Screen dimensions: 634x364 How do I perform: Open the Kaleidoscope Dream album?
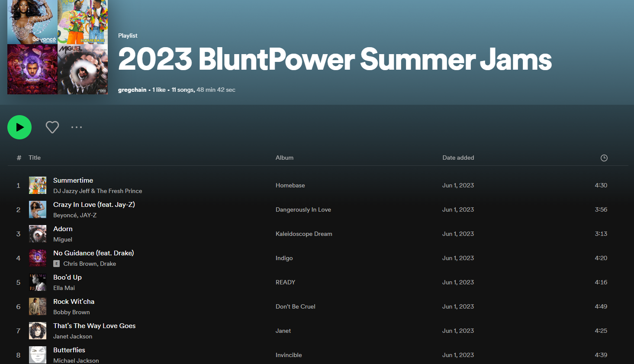coord(304,234)
